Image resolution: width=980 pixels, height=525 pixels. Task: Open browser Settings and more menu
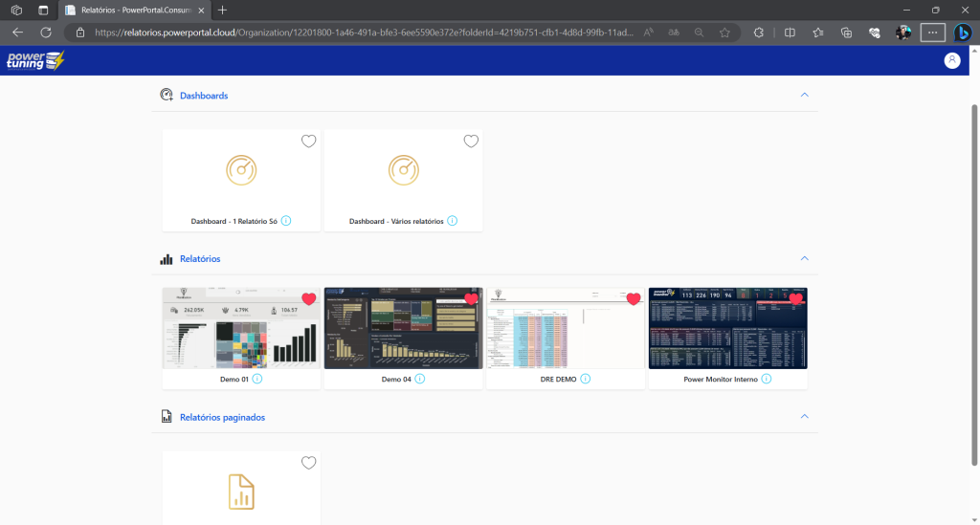coord(931,32)
